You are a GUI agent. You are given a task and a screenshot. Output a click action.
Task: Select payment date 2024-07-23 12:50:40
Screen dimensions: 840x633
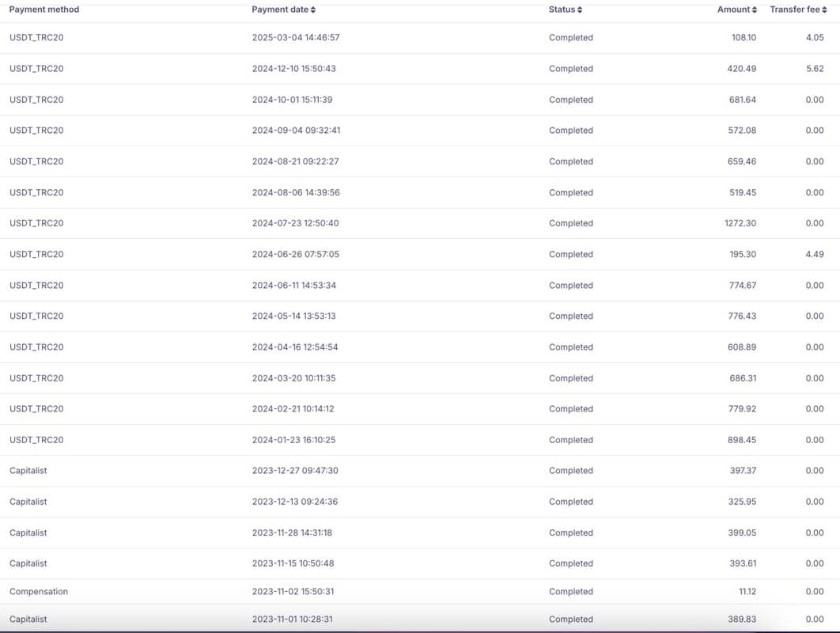tap(295, 223)
